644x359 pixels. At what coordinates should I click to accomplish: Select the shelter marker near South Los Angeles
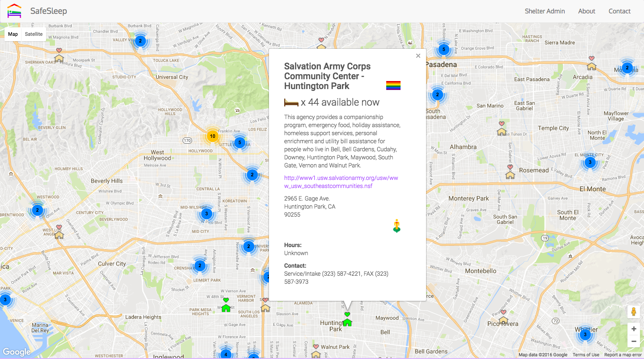coord(265,305)
